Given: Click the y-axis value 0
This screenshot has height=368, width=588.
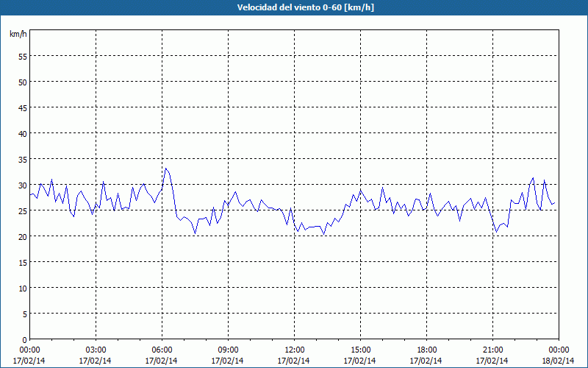Looking at the screenshot, I should [25, 340].
